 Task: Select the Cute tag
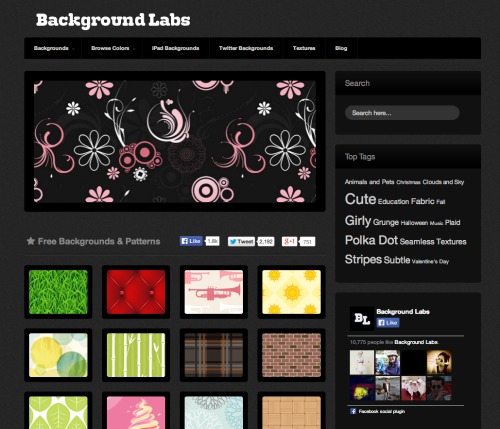click(360, 199)
